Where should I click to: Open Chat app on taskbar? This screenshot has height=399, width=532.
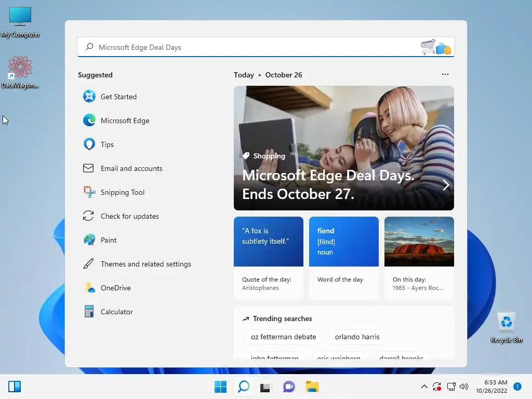coord(289,387)
